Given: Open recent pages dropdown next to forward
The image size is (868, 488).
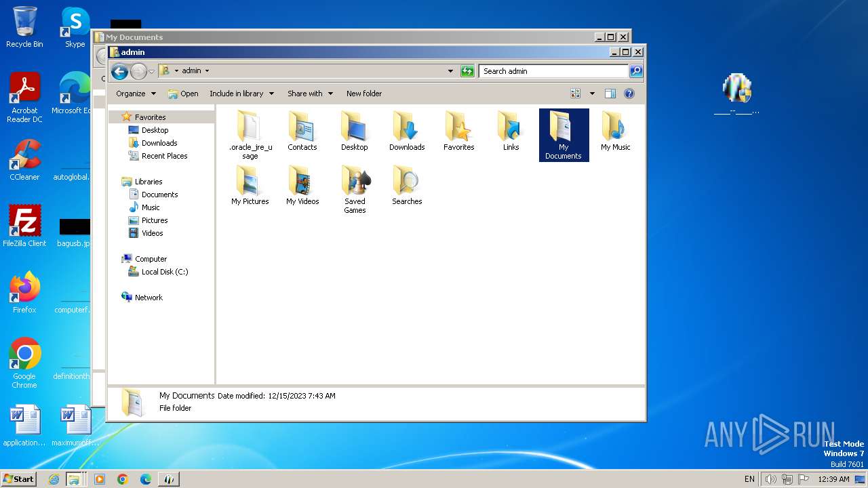Looking at the screenshot, I should 151,71.
